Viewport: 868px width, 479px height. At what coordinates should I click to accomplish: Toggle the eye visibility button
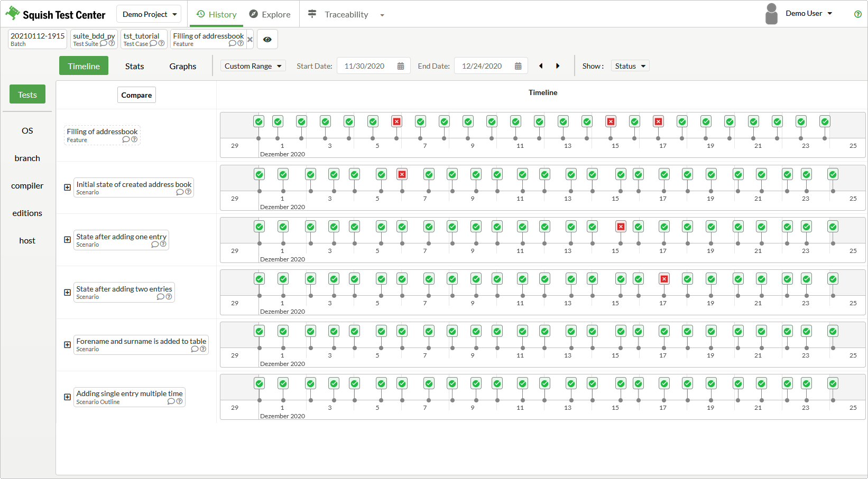click(x=267, y=40)
